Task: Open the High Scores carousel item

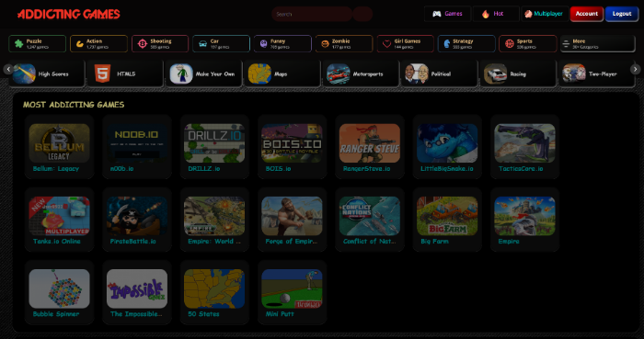Action: (x=46, y=73)
